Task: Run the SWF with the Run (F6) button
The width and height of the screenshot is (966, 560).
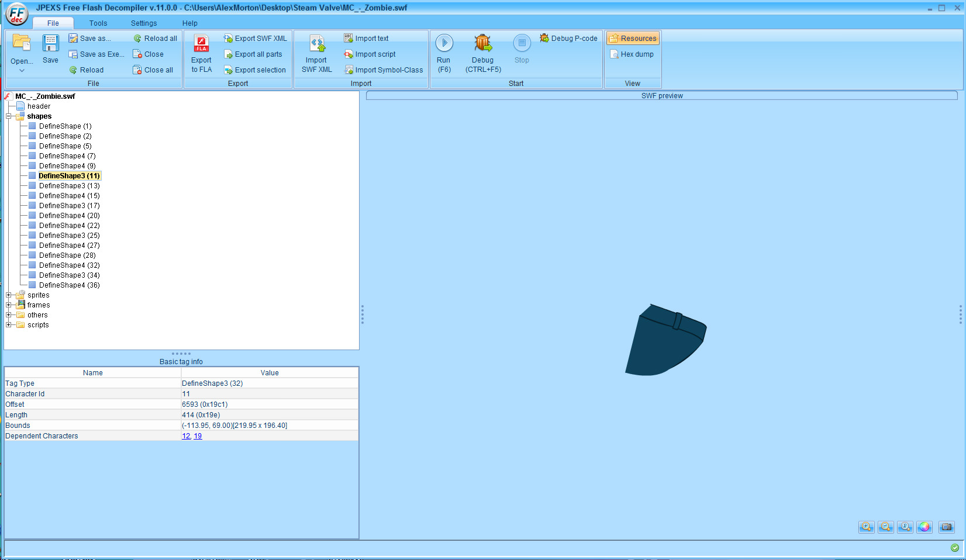Action: tap(444, 43)
